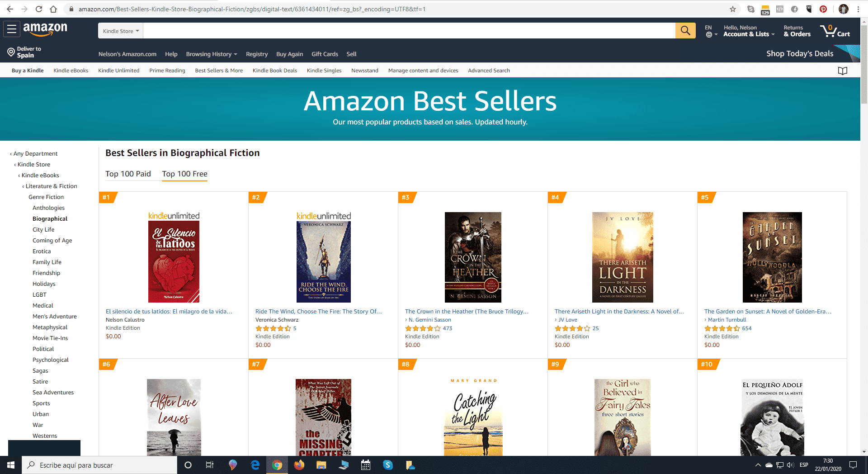Screen dimensions: 868x474
Task: Switch to the Top 100 Paid tab
Action: [128, 174]
